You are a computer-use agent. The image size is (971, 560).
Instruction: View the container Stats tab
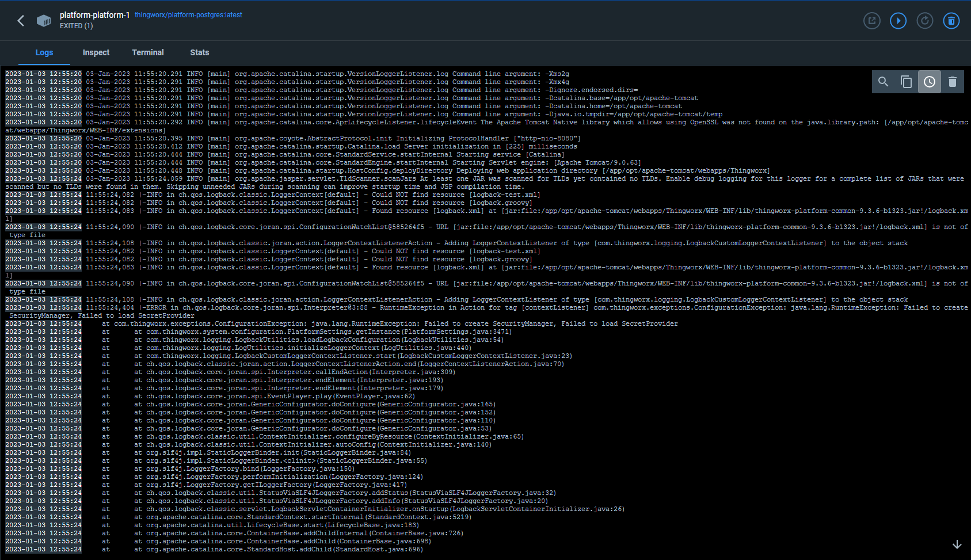click(199, 52)
